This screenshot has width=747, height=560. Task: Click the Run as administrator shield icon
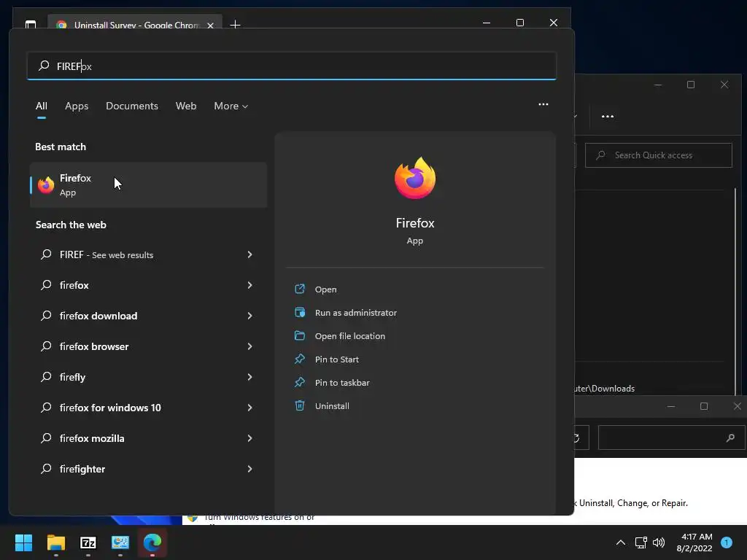pos(300,312)
